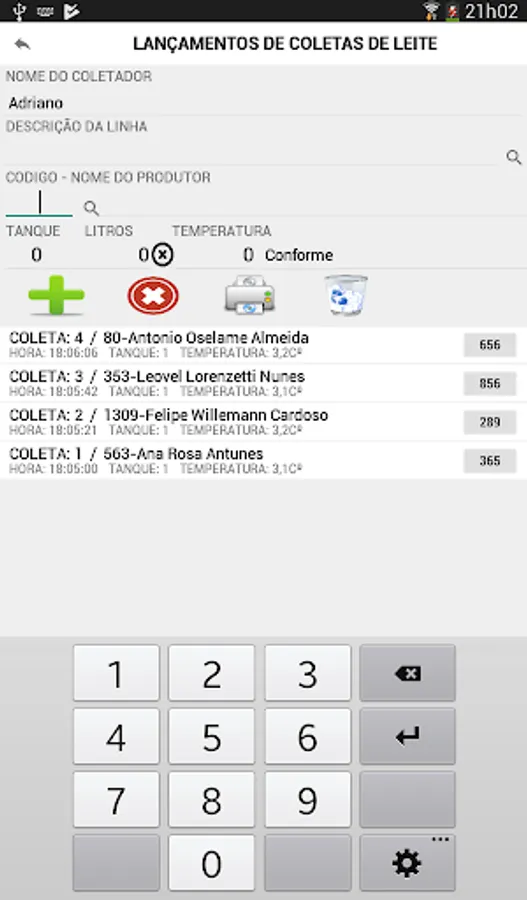The height and width of the screenshot is (900, 527).
Task: Tap the back arrow icon
Action: pyautogui.click(x=22, y=44)
